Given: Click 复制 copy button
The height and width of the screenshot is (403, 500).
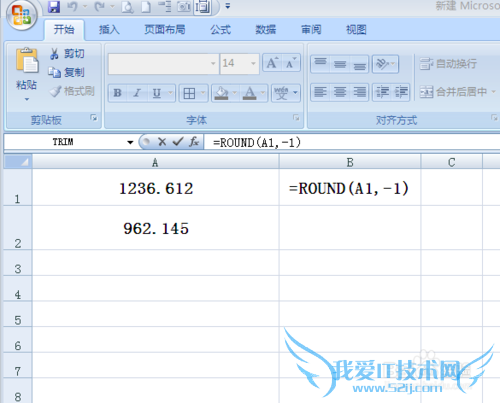Looking at the screenshot, I should click(x=66, y=72).
